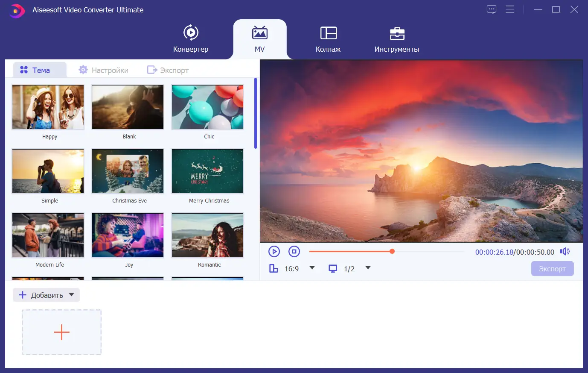
Task: Apply the Romantic theme thumbnail
Action: [208, 235]
